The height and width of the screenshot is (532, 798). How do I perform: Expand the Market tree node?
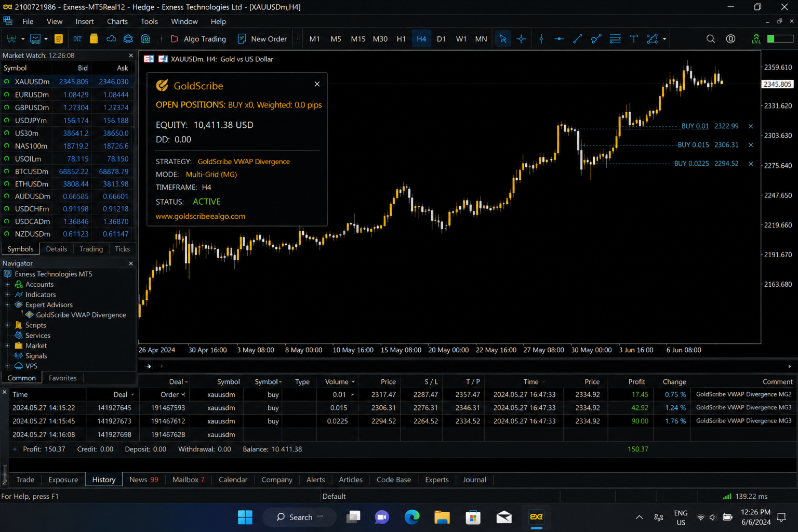click(7, 345)
